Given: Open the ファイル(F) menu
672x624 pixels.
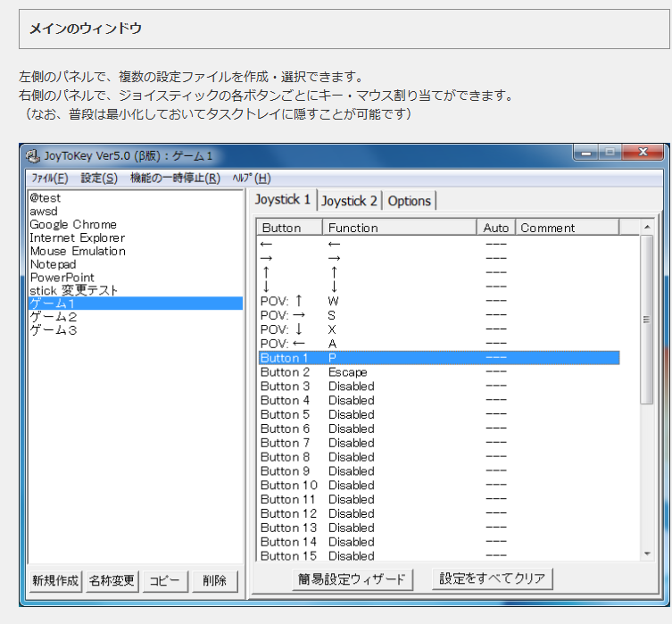Looking at the screenshot, I should 49,178.
